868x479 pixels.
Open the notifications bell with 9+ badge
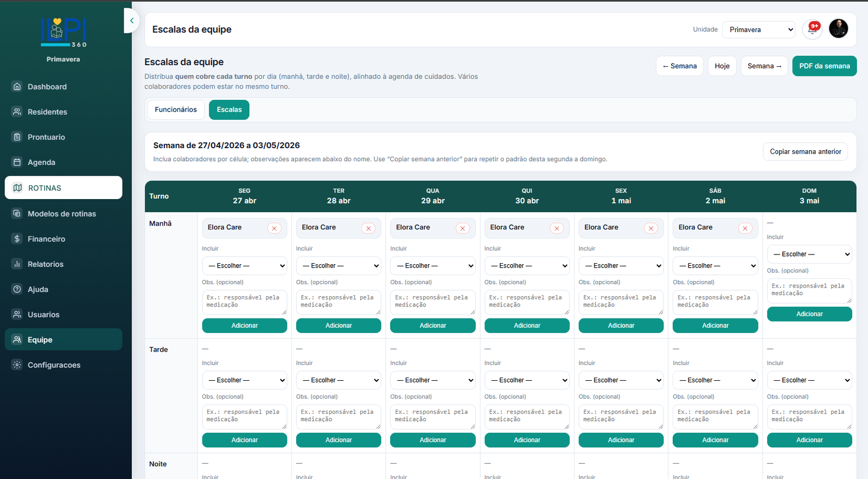[x=812, y=29]
